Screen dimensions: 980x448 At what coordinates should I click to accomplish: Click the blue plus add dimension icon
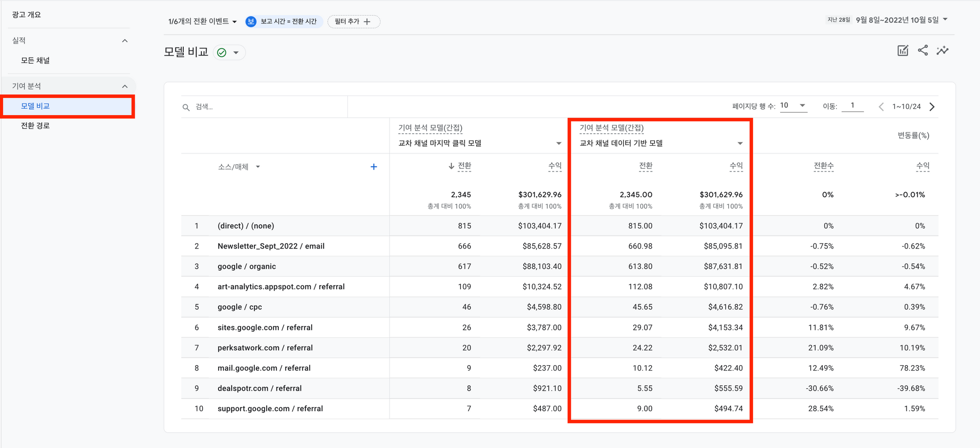[x=374, y=167]
